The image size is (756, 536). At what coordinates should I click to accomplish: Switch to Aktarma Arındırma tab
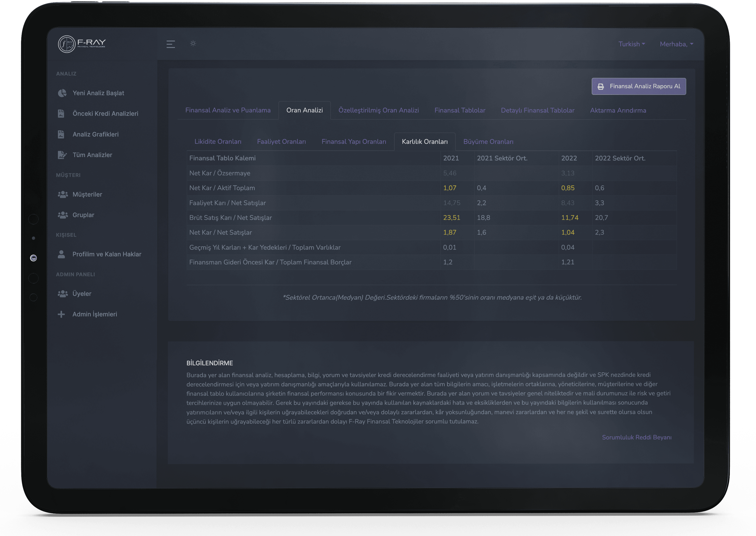618,110
